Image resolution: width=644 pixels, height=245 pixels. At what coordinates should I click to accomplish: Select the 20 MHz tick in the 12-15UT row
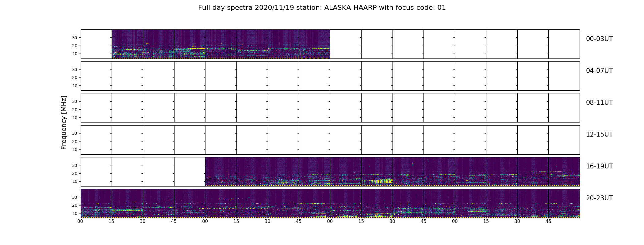point(75,141)
